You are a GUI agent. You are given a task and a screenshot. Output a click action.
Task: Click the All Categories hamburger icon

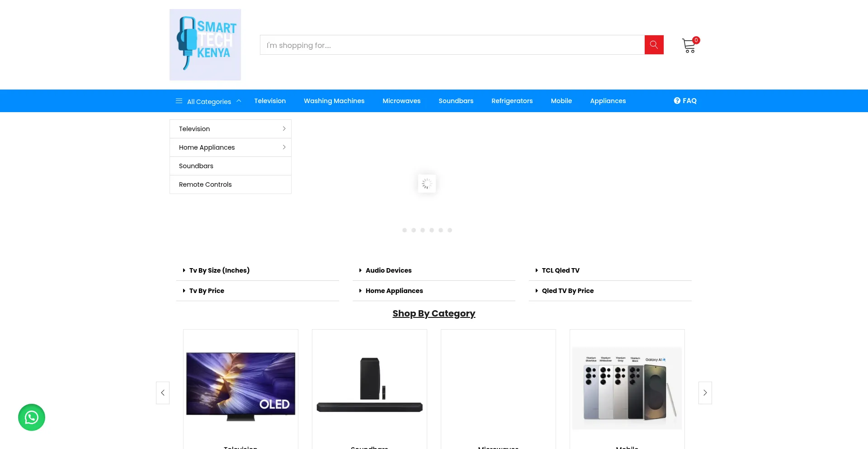[x=179, y=101]
